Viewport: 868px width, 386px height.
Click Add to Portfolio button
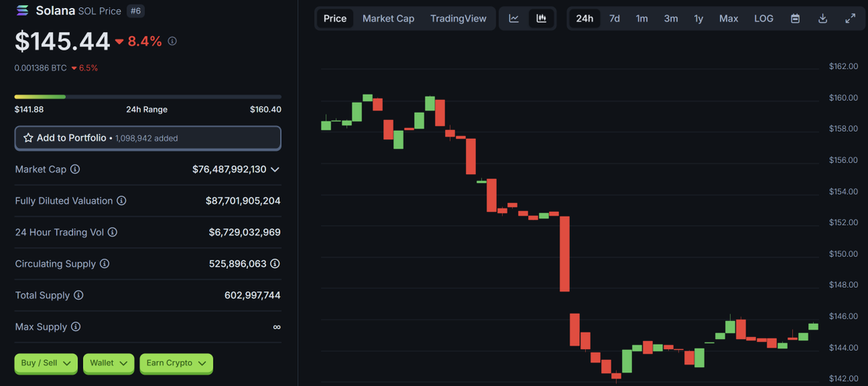(148, 137)
